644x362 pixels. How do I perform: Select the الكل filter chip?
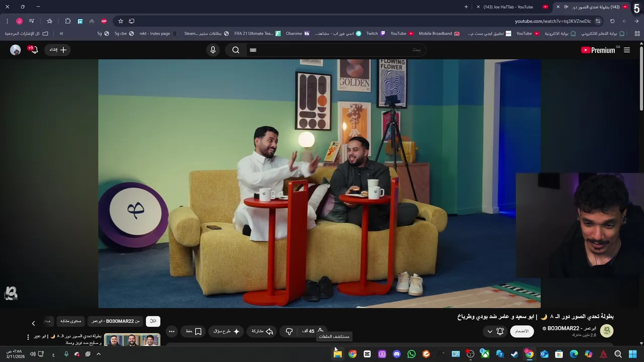pyautogui.click(x=153, y=321)
